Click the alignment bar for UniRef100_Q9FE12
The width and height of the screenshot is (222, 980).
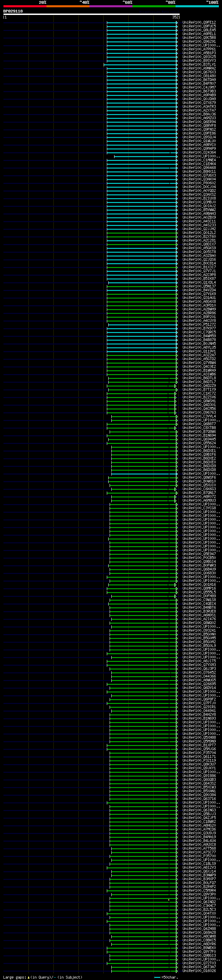142,23
